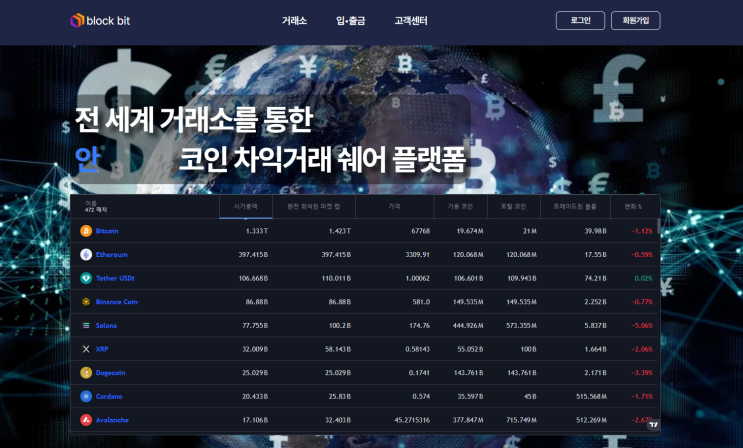Screen dimensions: 743x448
Task: Click the Binance Coin icon
Action: 86,302
